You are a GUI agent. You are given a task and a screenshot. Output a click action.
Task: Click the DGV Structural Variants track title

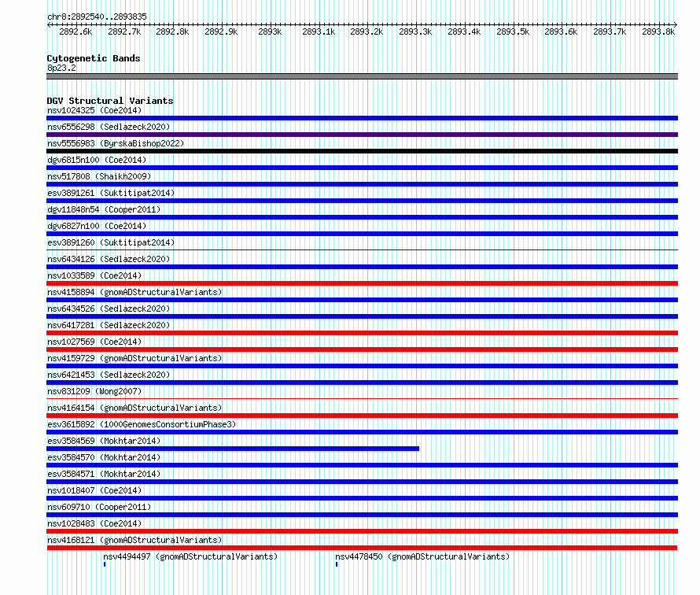(110, 101)
